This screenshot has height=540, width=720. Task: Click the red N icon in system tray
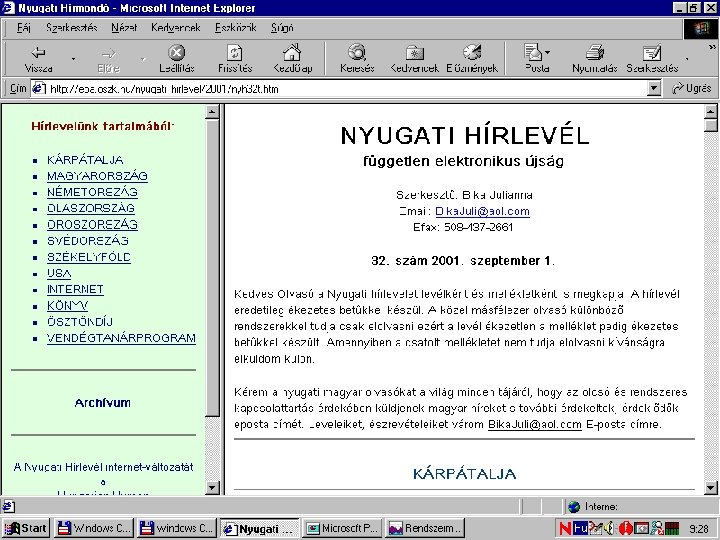pyautogui.click(x=566, y=528)
